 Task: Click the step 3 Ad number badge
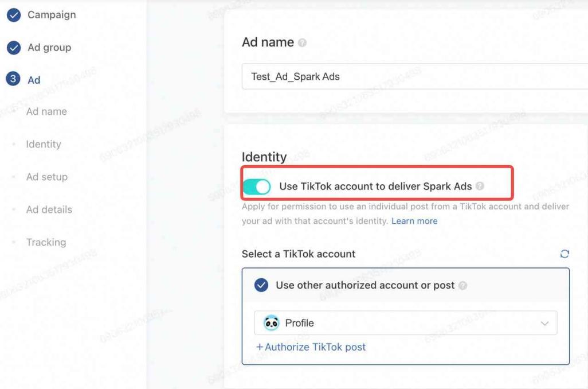[x=13, y=79]
